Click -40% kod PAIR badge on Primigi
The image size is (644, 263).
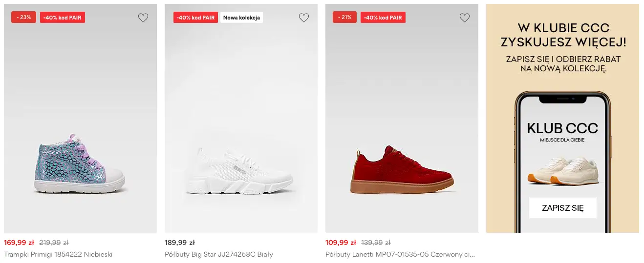click(63, 18)
